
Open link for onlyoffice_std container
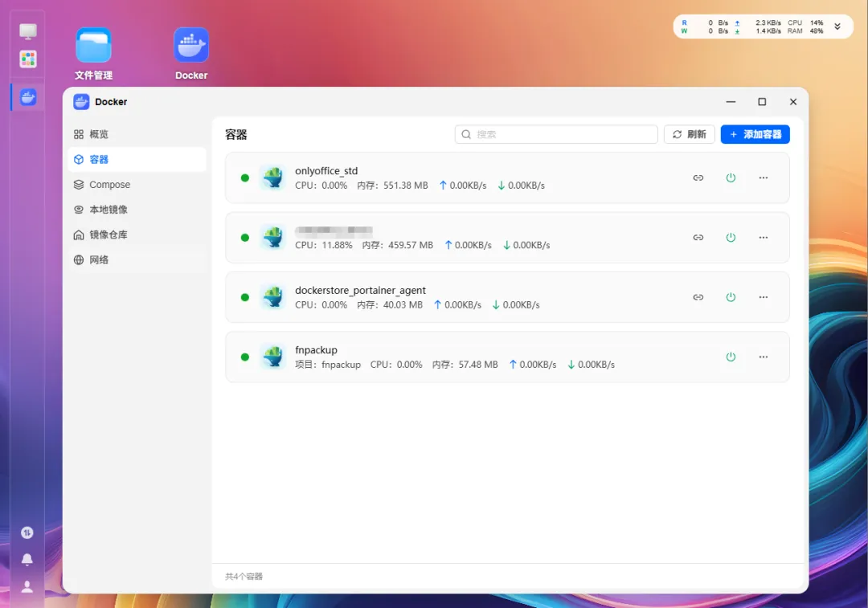click(x=698, y=178)
